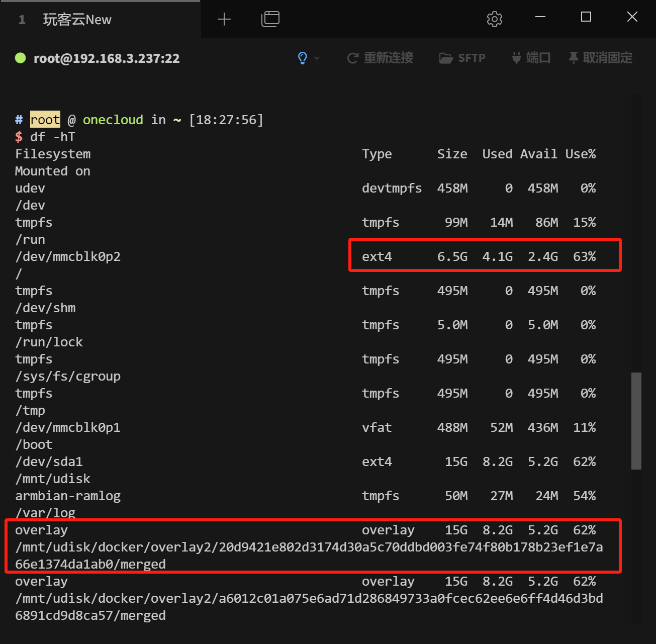Image resolution: width=656 pixels, height=644 pixels.
Task: Open the SFTP file transfer panel
Action: coord(462,58)
